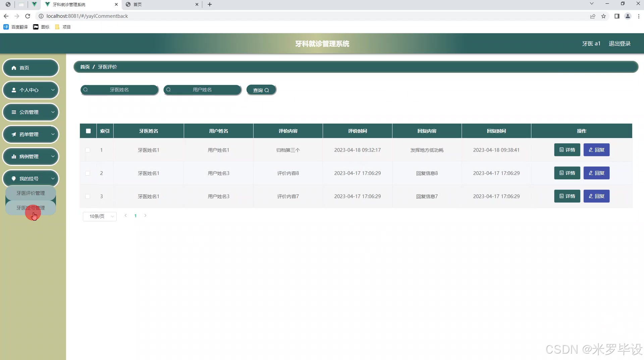Open a new browser tab with plus icon
Screen dimensions: 644x360
coord(210,4)
